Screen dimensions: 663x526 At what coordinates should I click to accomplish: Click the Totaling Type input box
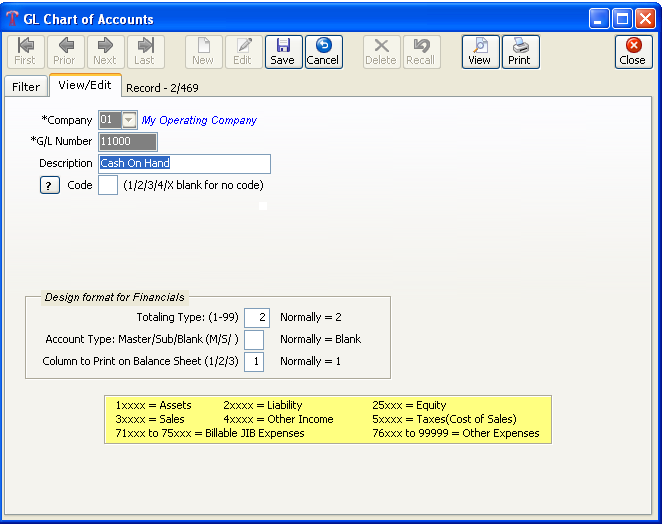pyautogui.click(x=257, y=318)
